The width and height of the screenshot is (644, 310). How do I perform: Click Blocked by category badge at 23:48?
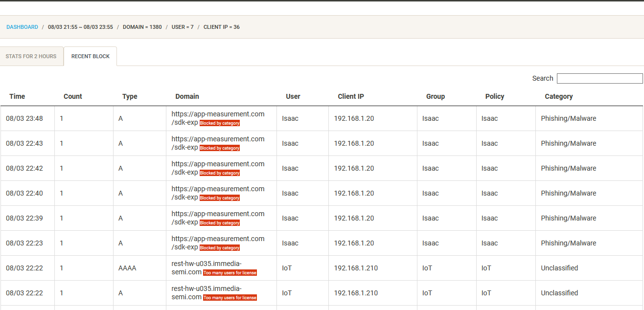(220, 123)
